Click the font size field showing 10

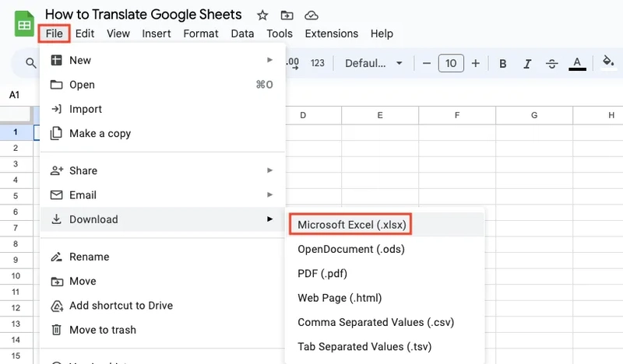coord(451,63)
